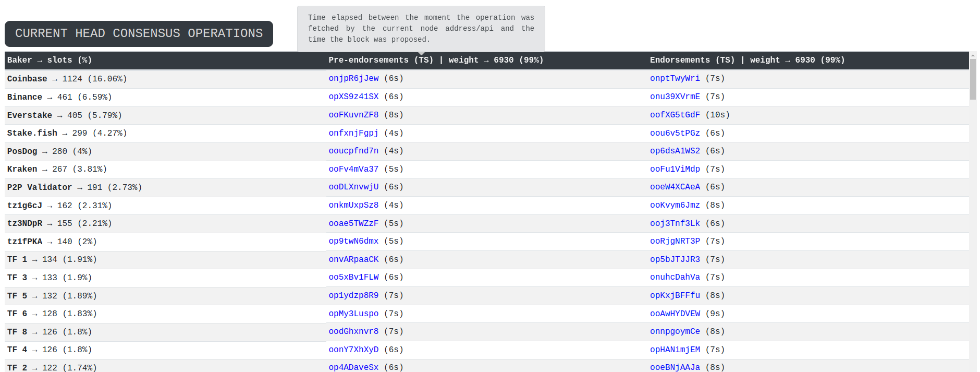
Task: Open endorsement link ooj3Tnf3Lk
Action: tap(675, 223)
